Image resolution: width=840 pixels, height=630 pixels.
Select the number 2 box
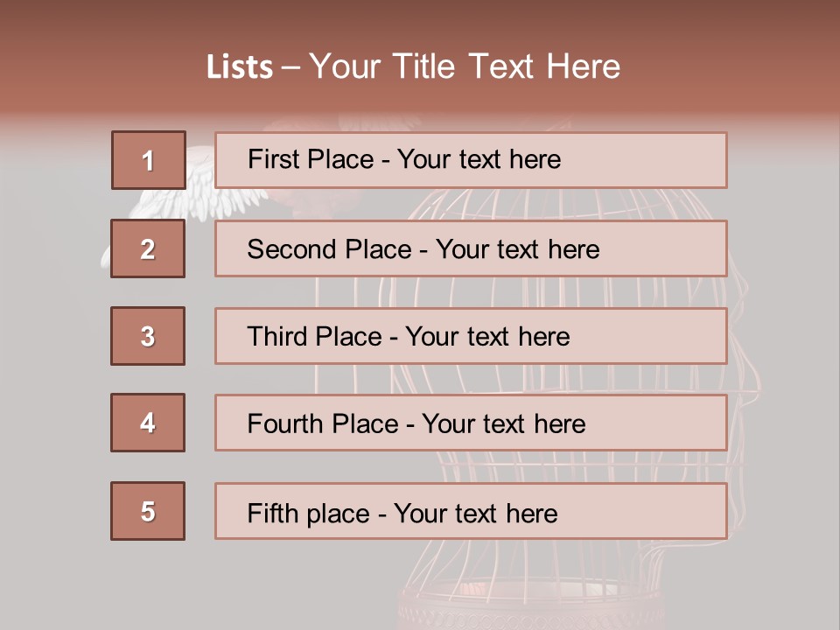[x=148, y=248]
